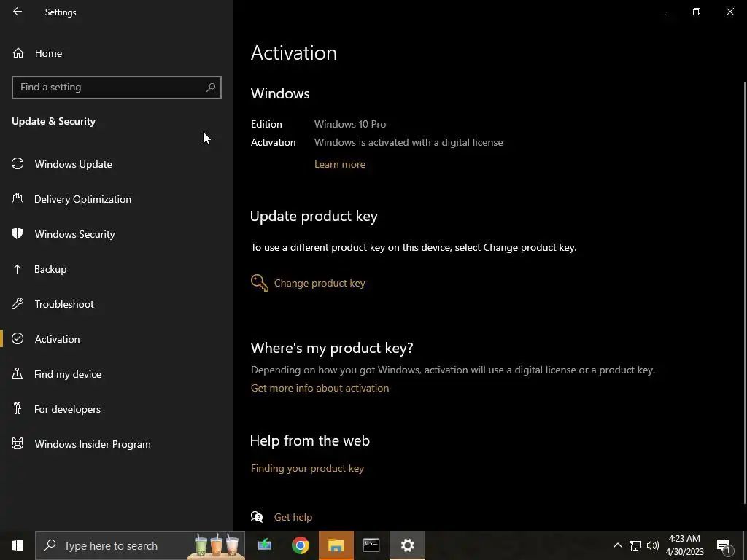Click the 'Help from the web' heading
Screen dimensions: 747x560
click(x=309, y=440)
